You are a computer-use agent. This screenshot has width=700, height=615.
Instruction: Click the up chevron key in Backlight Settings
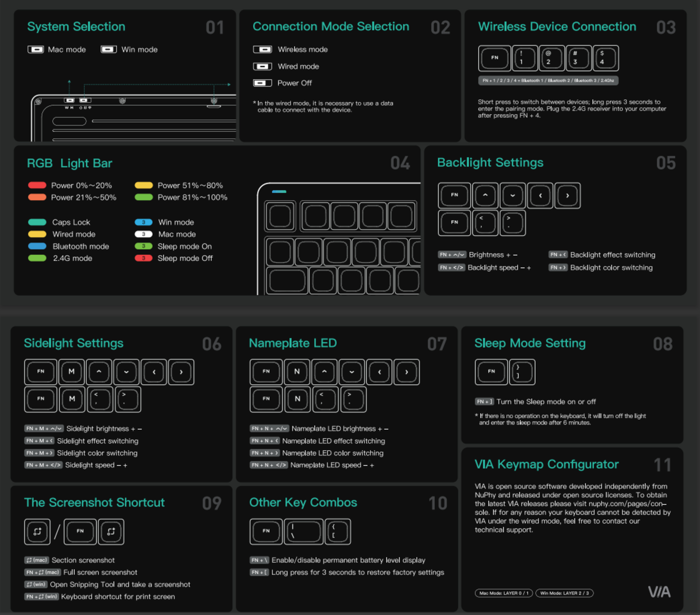tap(485, 195)
